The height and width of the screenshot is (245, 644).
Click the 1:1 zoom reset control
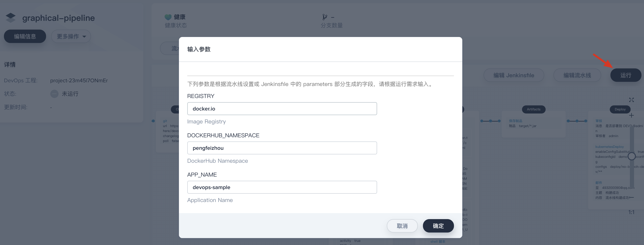tap(631, 212)
